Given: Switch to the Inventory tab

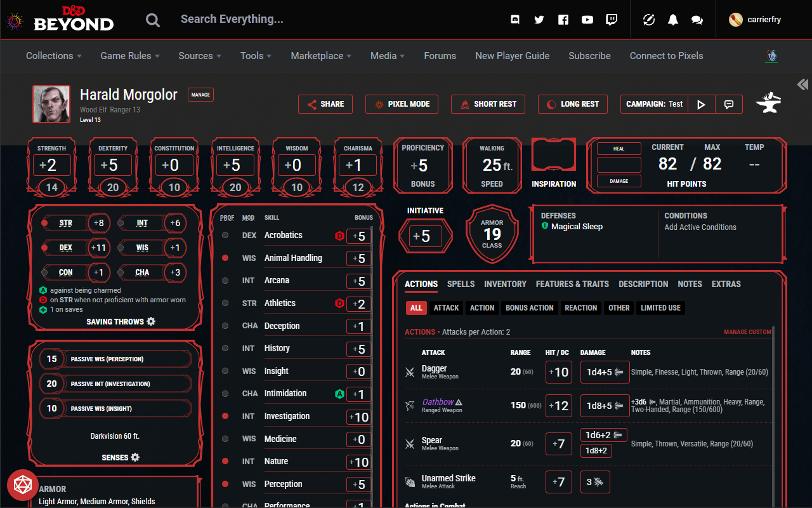Looking at the screenshot, I should coord(505,284).
